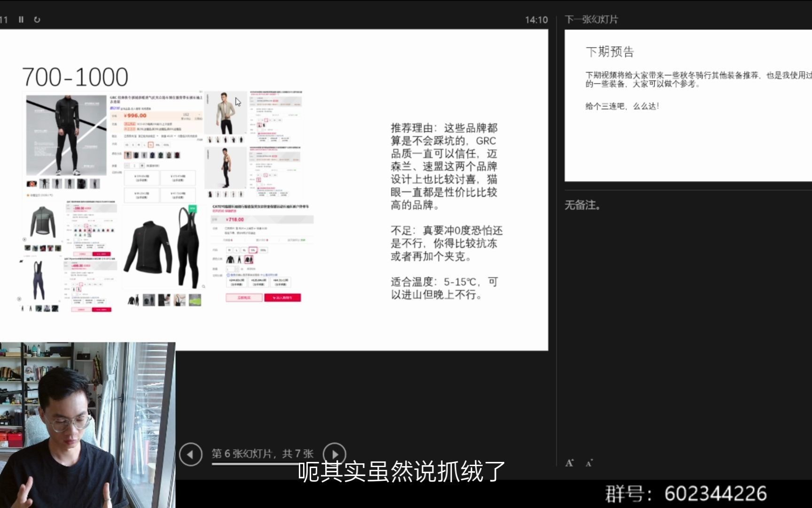Click the 700-1000 slide title
Screen dimensions: 812x508
(75, 77)
